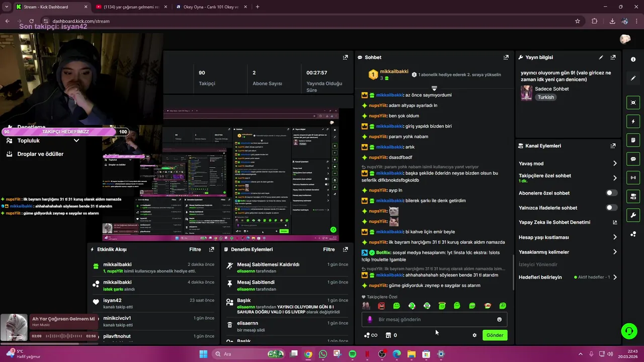
Task: Open Filtre in Etkinlik Akışı panel
Action: pos(195,249)
